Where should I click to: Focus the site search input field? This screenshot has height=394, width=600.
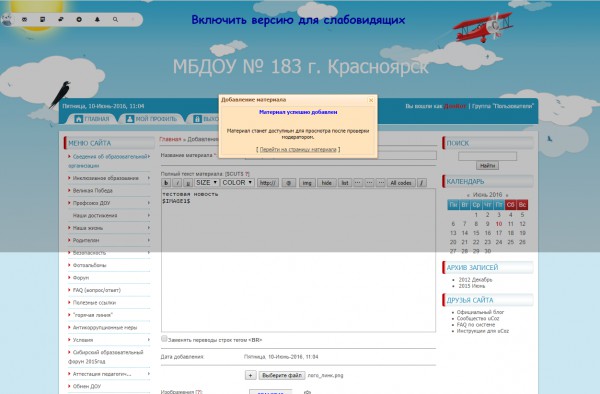coord(488,156)
